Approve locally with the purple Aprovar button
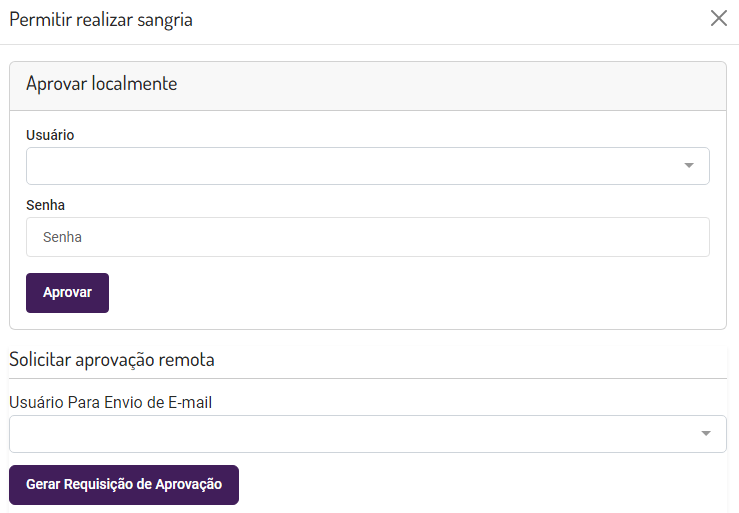The image size is (739, 513). pyautogui.click(x=67, y=293)
